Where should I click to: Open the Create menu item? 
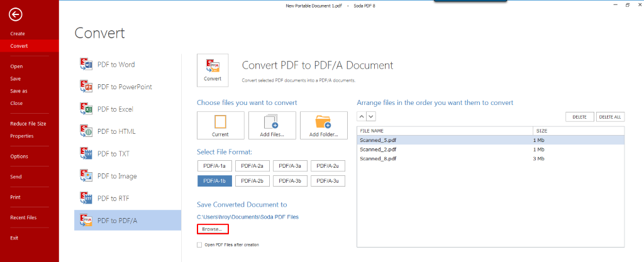[18, 34]
